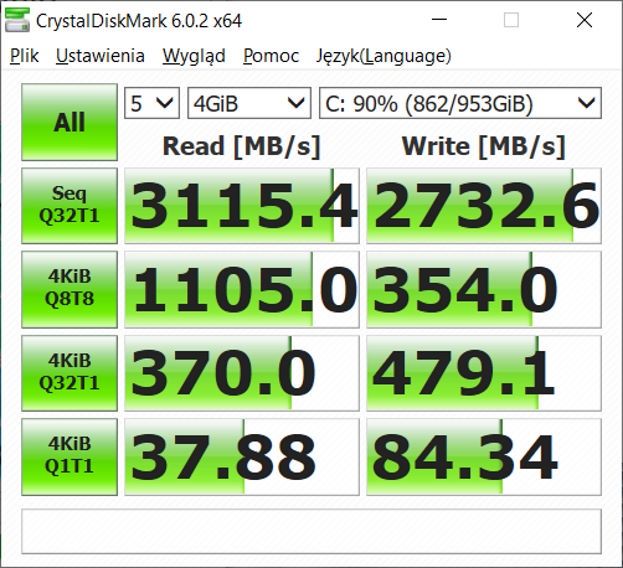Start the 4KiB Q32T1 test

[70, 373]
